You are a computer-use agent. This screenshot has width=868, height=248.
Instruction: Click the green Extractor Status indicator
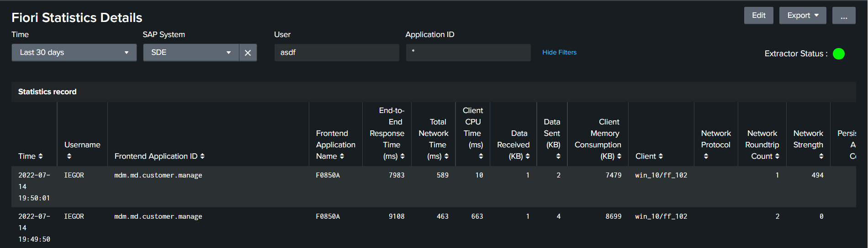tap(838, 54)
